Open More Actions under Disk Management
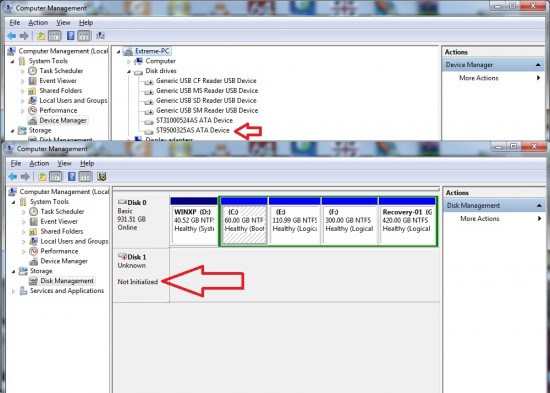 tap(479, 219)
